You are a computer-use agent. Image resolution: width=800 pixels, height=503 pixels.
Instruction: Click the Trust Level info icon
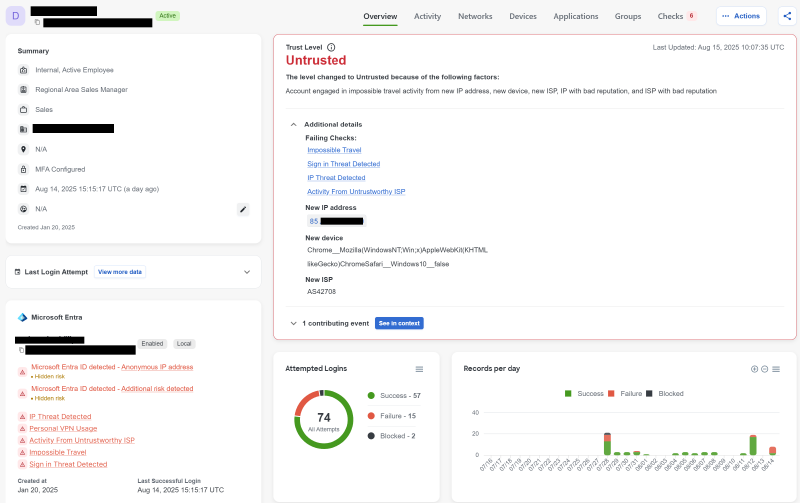pos(331,47)
